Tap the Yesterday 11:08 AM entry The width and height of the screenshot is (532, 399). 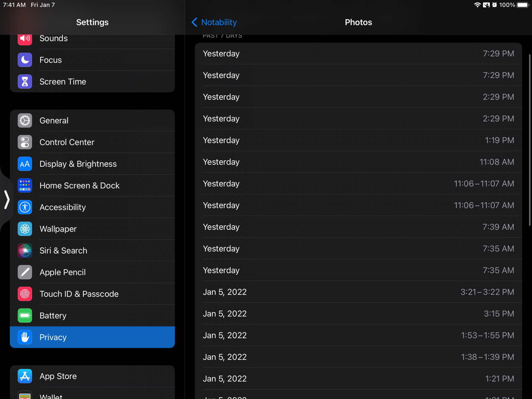[x=358, y=162]
